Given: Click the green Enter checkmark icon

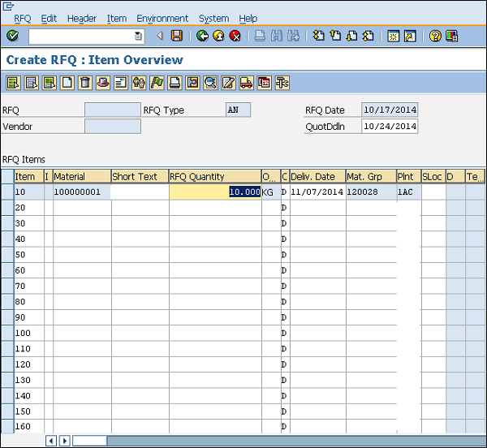Looking at the screenshot, I should (12, 36).
